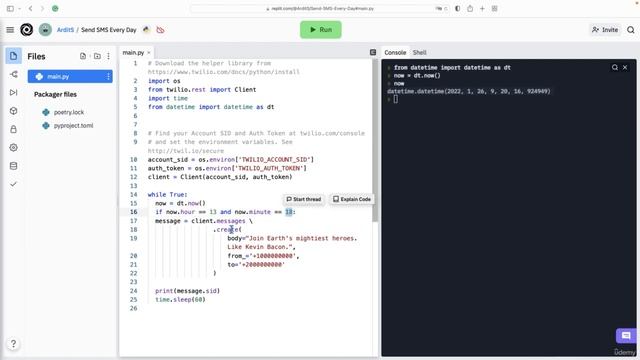This screenshot has height=360, width=640.
Task: Click the client = Client(account_sid, auth_token) line
Action: (x=220, y=177)
